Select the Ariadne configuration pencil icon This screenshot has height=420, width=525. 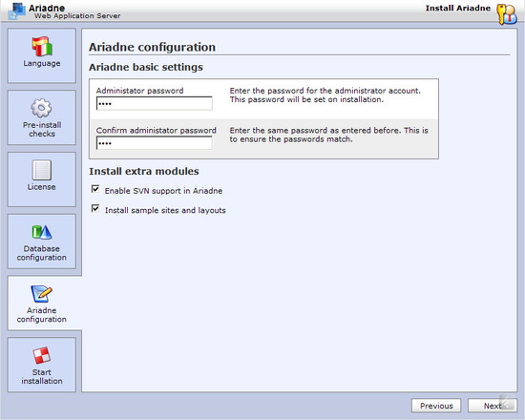point(42,293)
